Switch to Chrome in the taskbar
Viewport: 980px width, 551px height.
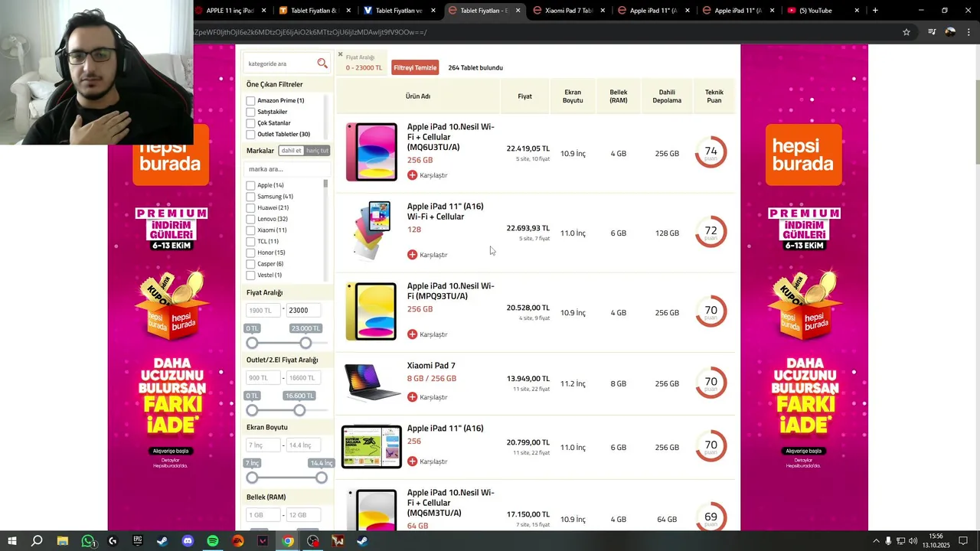pos(288,541)
